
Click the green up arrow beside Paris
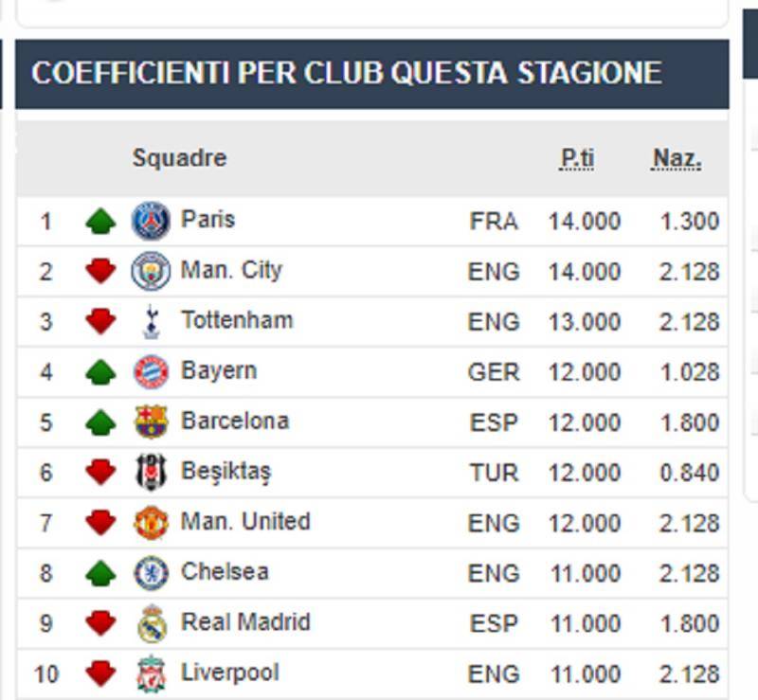pos(100,222)
